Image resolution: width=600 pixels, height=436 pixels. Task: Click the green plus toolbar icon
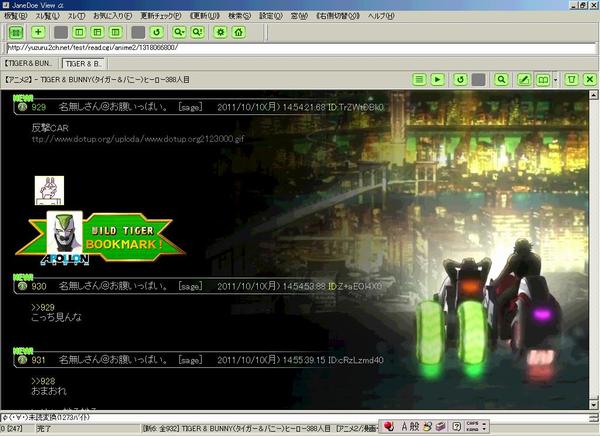38,32
